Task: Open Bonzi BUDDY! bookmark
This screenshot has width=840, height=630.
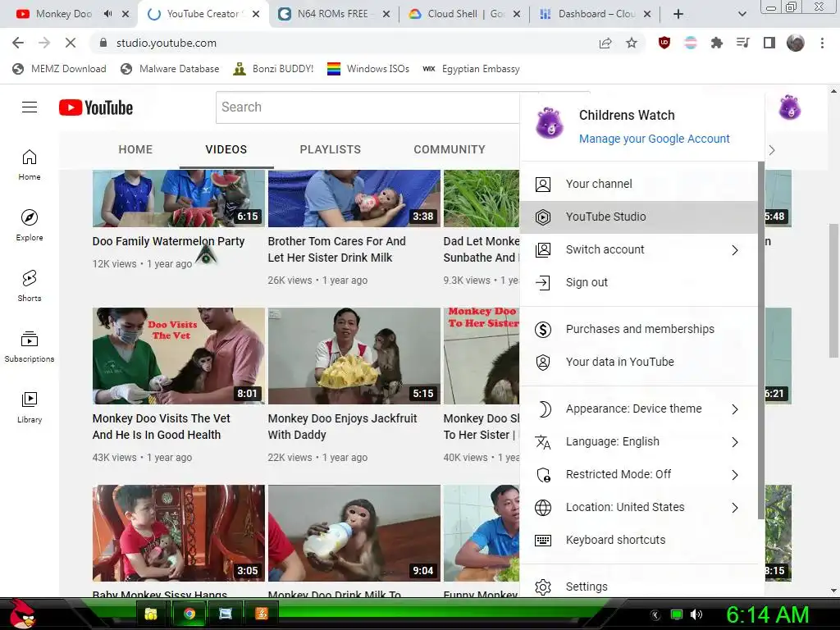Action: [273, 69]
